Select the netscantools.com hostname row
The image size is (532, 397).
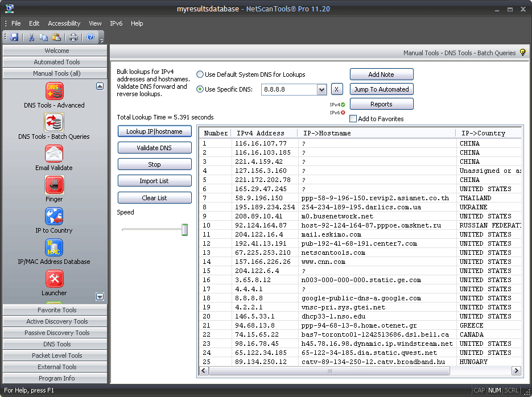pos(360,253)
